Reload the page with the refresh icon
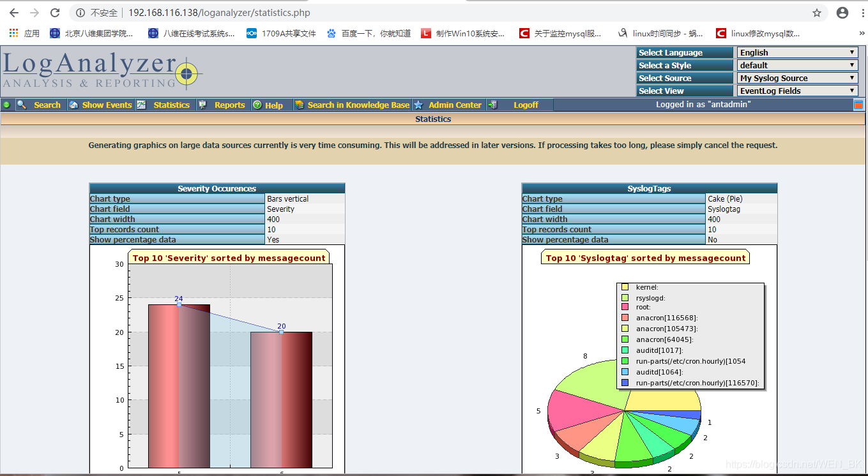Image resolution: width=868 pixels, height=476 pixels. pyautogui.click(x=55, y=13)
